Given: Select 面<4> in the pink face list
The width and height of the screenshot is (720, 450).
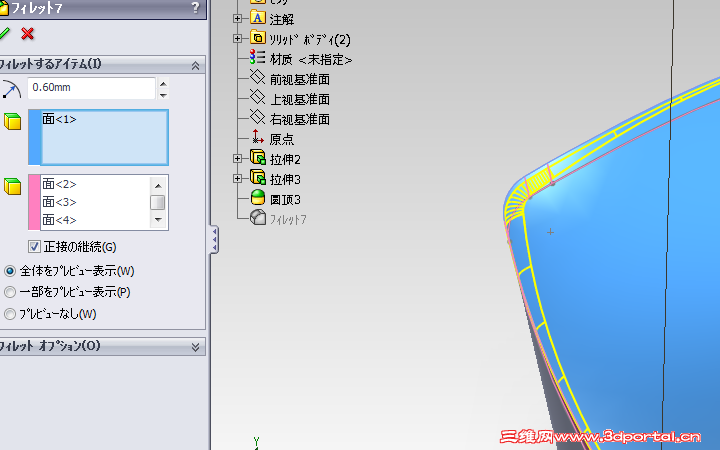Looking at the screenshot, I should coord(59,220).
